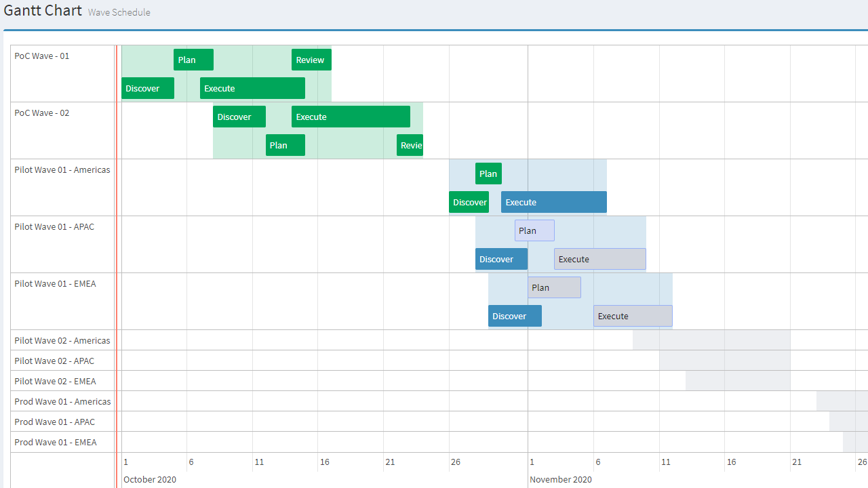868x488 pixels.
Task: Open Execute bar in Pilot Wave 01 - EMEA
Action: (633, 316)
